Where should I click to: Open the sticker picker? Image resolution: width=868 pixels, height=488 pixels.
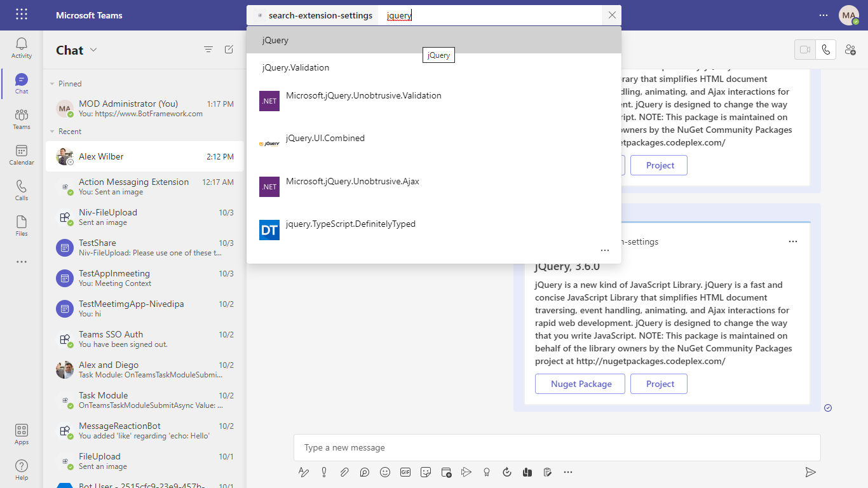click(426, 472)
